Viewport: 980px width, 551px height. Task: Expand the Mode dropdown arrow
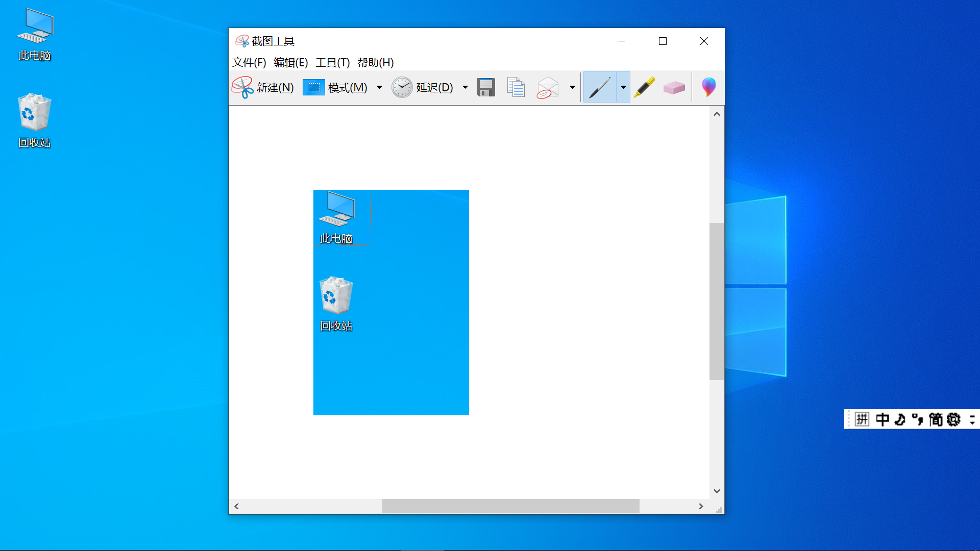point(379,87)
